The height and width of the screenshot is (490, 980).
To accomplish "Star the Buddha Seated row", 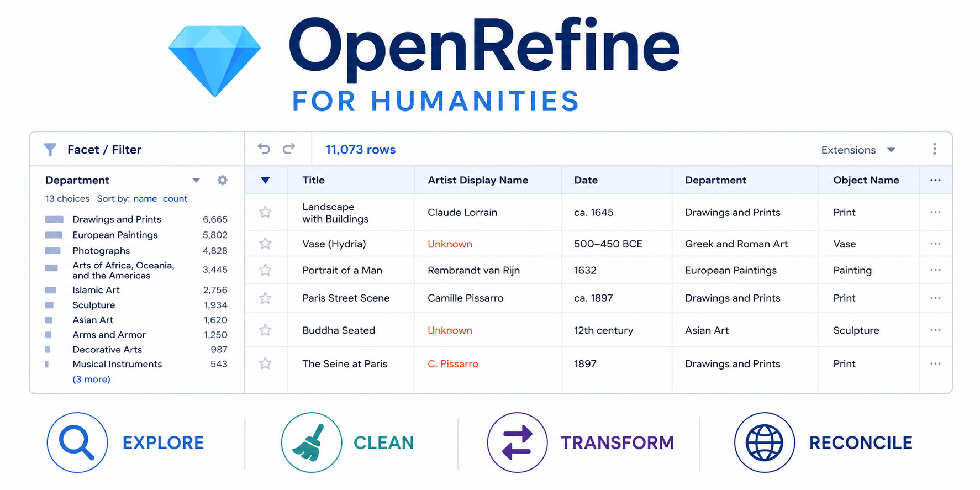I will (266, 330).
